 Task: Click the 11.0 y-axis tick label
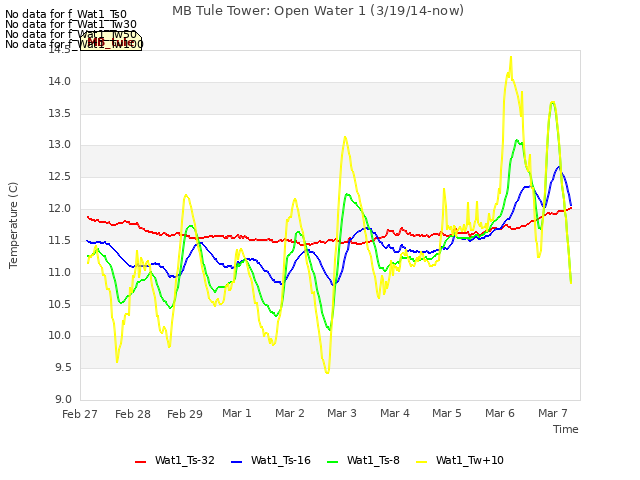pos(60,272)
